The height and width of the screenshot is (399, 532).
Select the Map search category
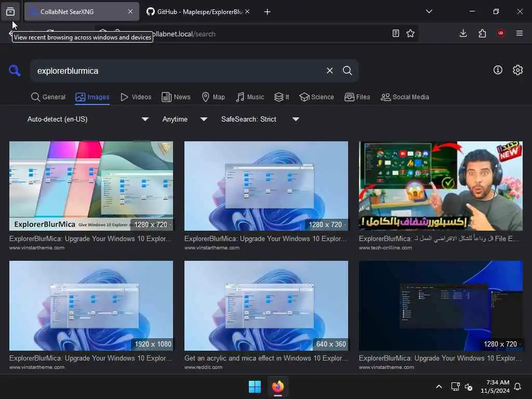point(214,97)
